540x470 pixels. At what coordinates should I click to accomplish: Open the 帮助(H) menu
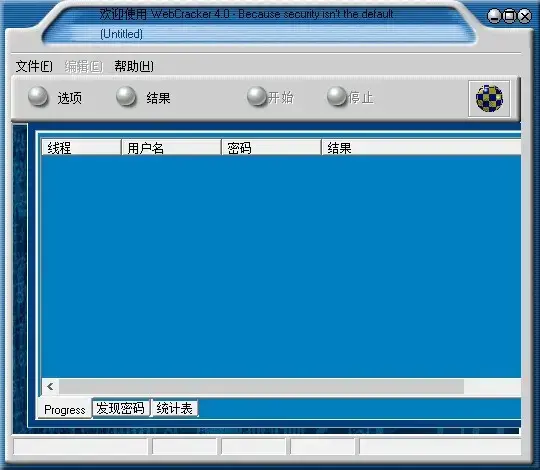134,66
